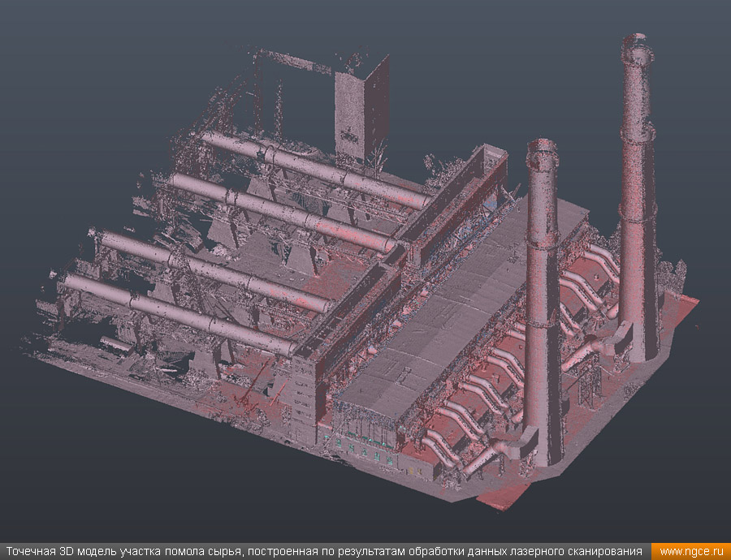The image size is (731, 560).
Task: Click the 3D point cloud model image
Action: [365, 272]
